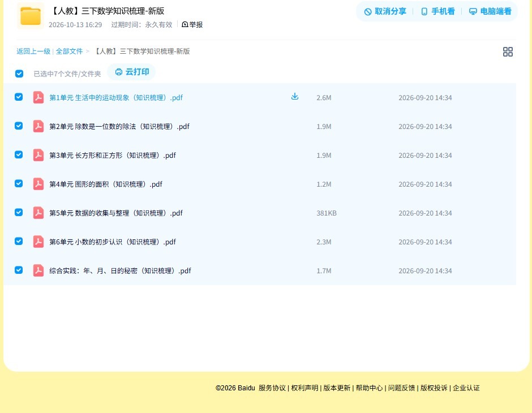Uncheck 第2单元 除数是一位数的除法 file

pos(19,126)
